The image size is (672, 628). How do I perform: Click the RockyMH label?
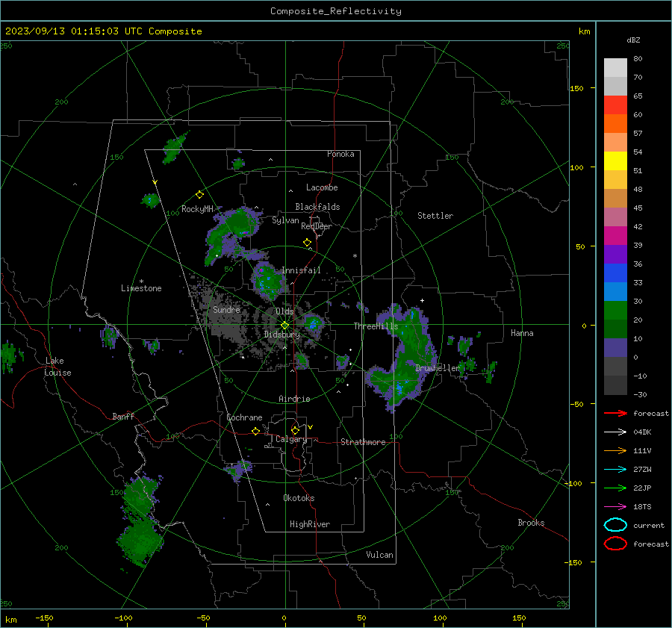click(197, 209)
